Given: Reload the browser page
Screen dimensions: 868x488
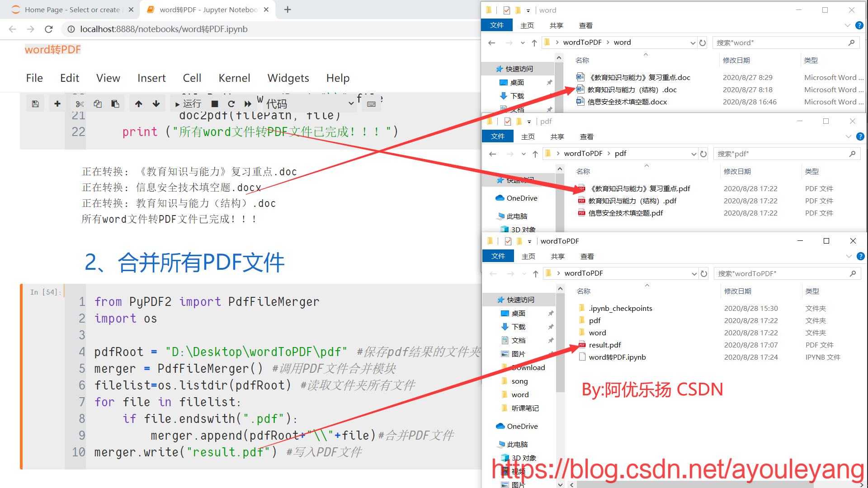Looking at the screenshot, I should coord(49,29).
